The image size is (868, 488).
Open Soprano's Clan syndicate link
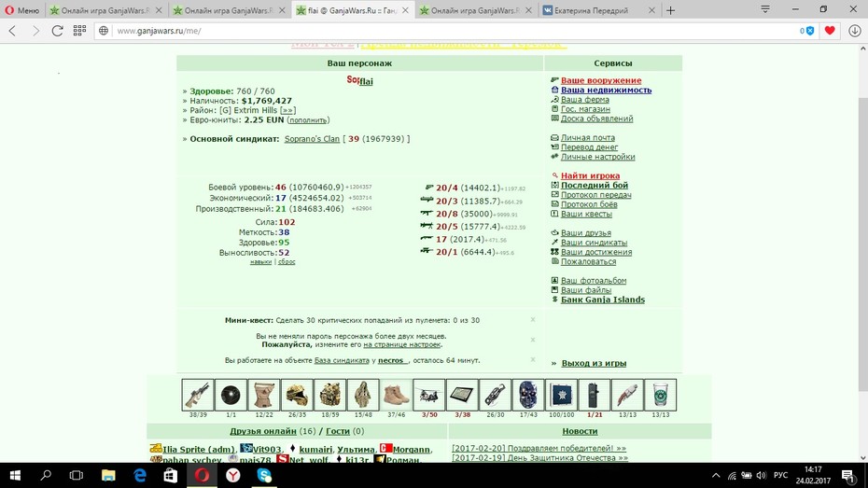tap(312, 139)
